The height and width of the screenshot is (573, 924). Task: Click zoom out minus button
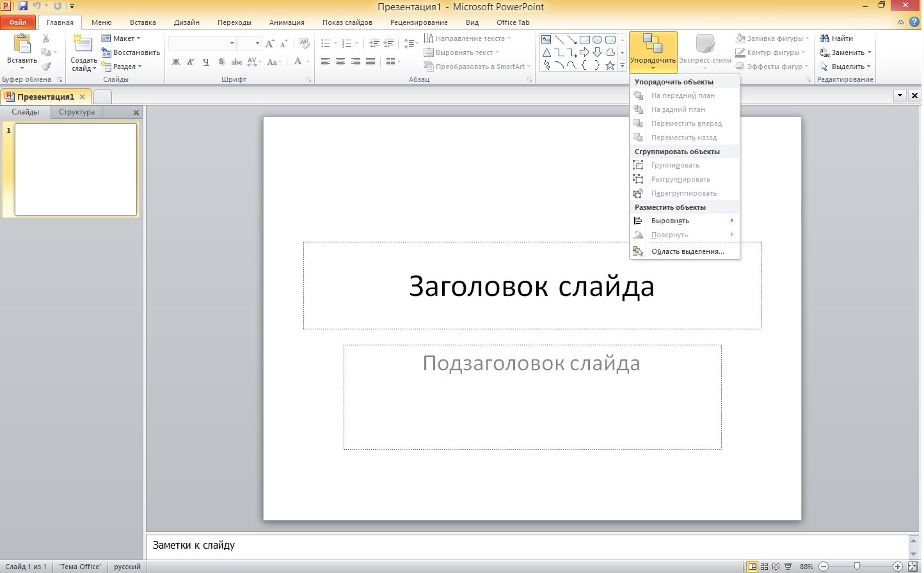point(824,567)
